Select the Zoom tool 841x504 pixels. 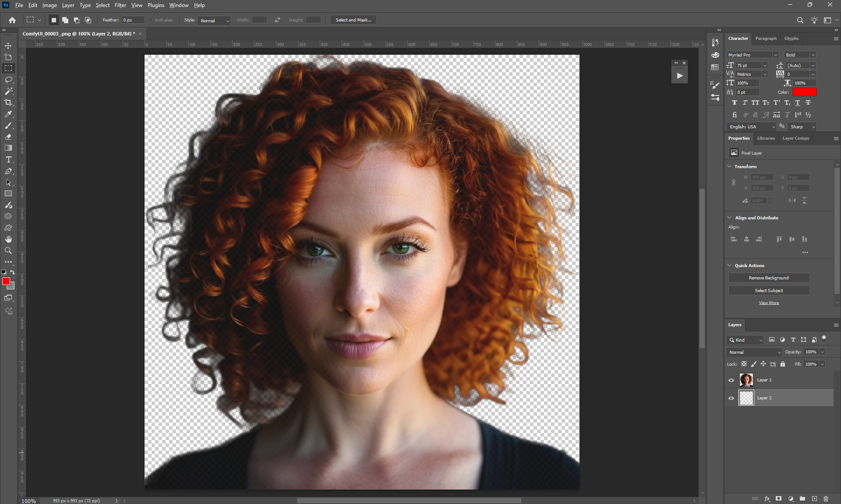tap(8, 250)
